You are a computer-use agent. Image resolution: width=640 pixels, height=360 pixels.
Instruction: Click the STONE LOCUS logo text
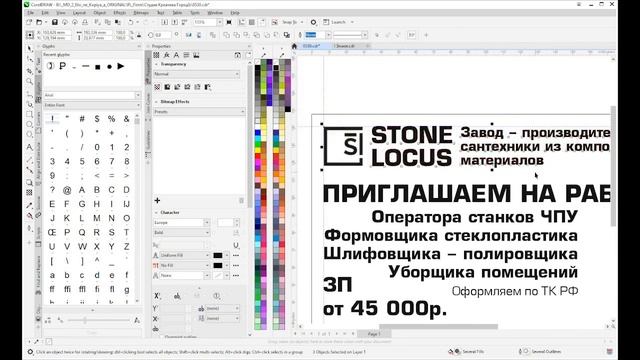(x=411, y=146)
